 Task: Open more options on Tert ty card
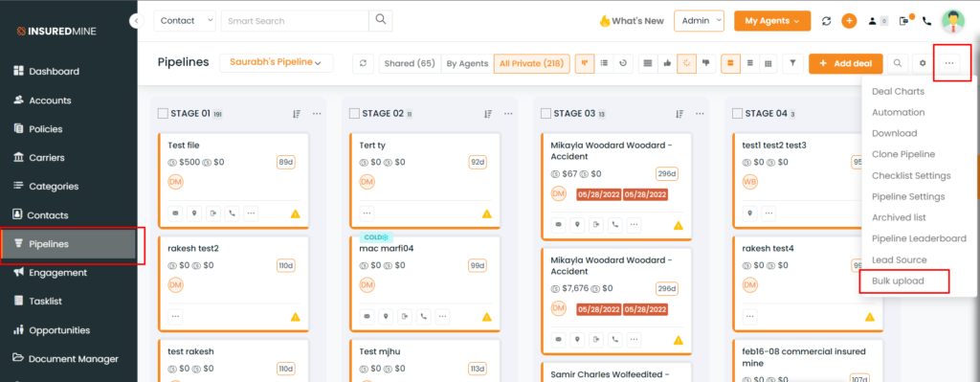[x=367, y=213]
